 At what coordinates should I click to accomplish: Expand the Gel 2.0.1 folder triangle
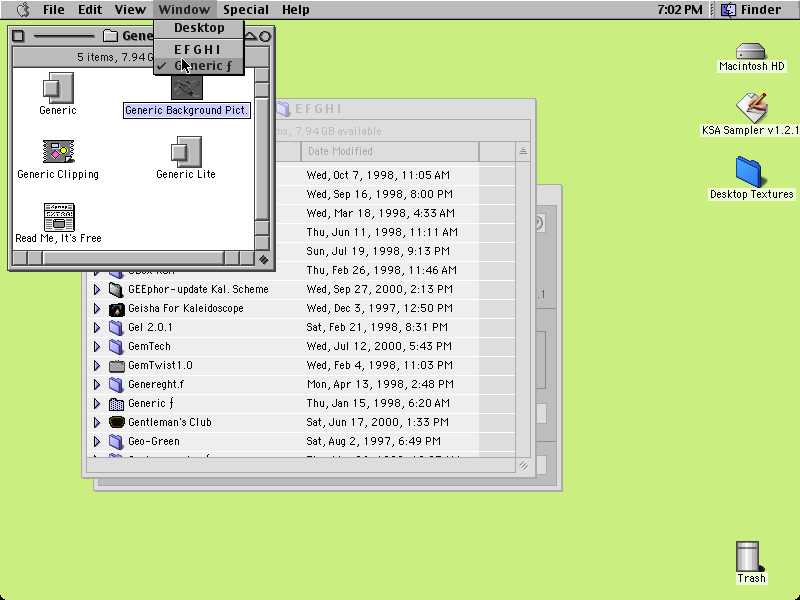(96, 328)
